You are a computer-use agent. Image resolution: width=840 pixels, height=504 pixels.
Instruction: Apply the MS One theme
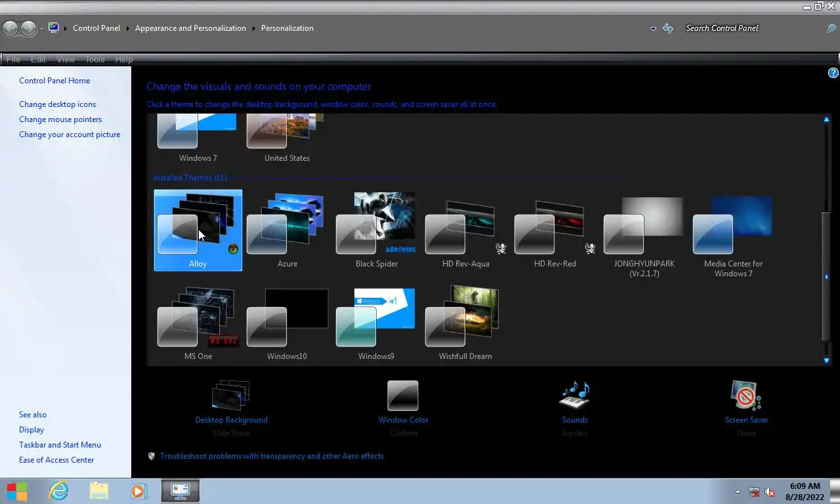tap(198, 323)
